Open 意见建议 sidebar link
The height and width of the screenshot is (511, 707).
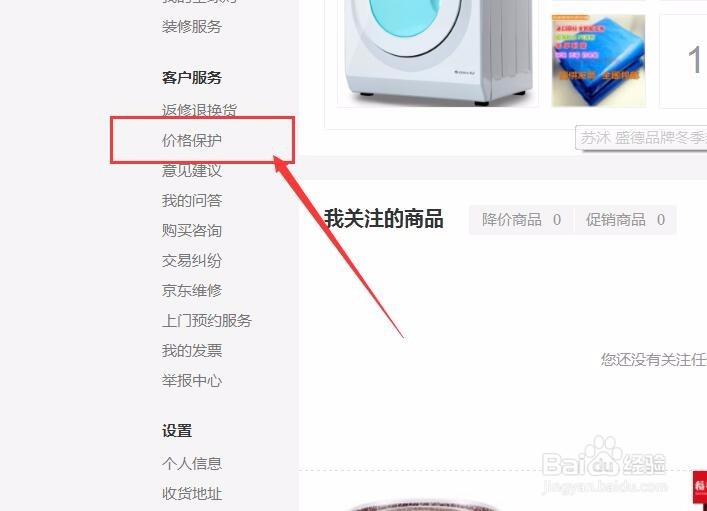[x=192, y=170]
